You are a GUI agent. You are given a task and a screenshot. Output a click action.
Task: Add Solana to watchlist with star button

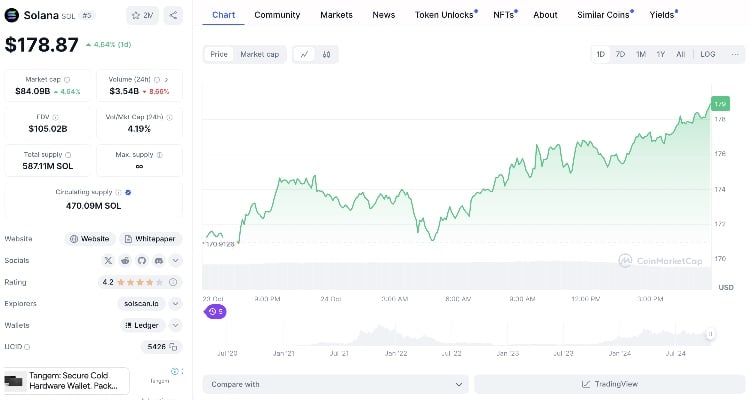[143, 15]
